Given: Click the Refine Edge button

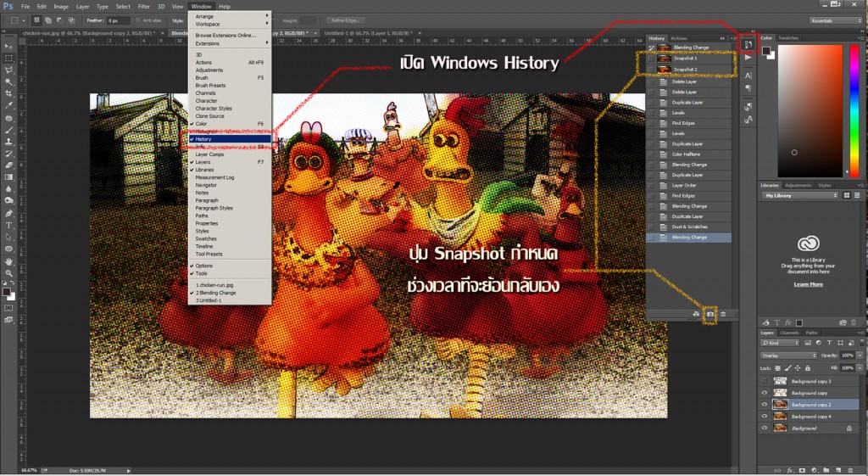Looking at the screenshot, I should click(346, 20).
